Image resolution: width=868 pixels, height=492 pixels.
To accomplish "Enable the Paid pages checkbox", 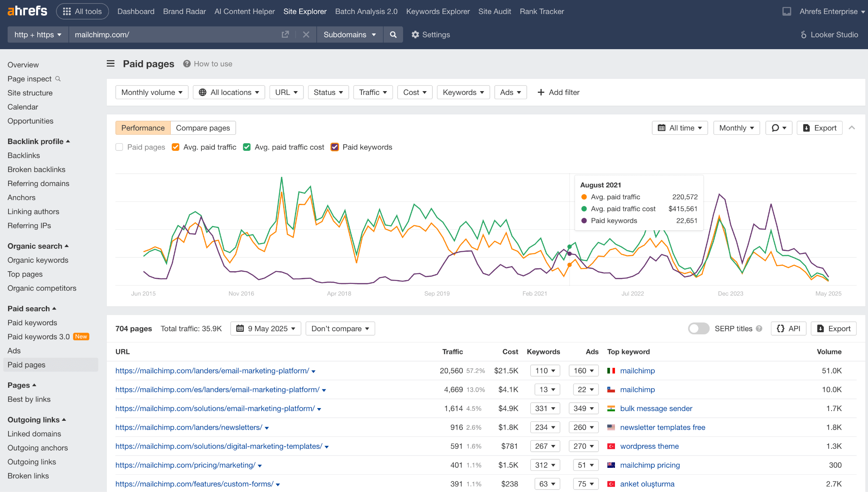I will pos(120,147).
